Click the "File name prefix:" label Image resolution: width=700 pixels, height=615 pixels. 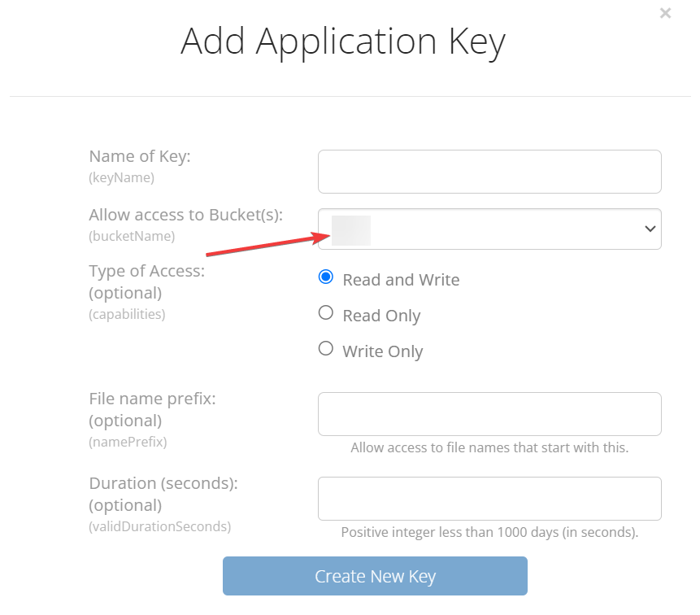[x=152, y=399]
